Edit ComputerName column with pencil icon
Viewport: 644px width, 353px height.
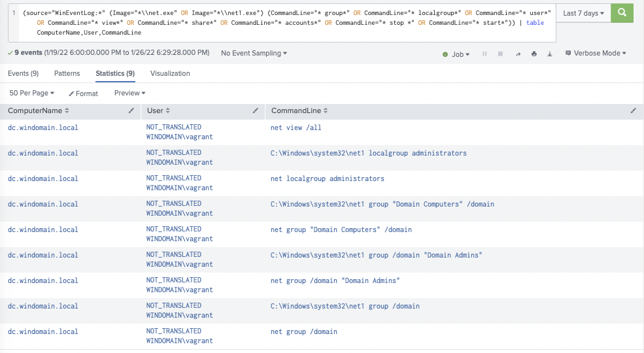pos(131,110)
